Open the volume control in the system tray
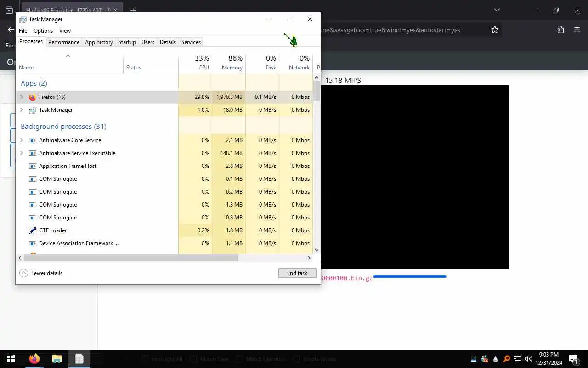Screen dimensions: 588x368 click(x=529, y=359)
